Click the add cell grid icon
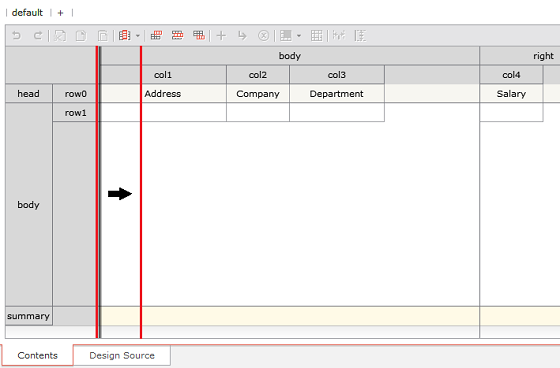This screenshot has width=560, height=368. [x=199, y=35]
